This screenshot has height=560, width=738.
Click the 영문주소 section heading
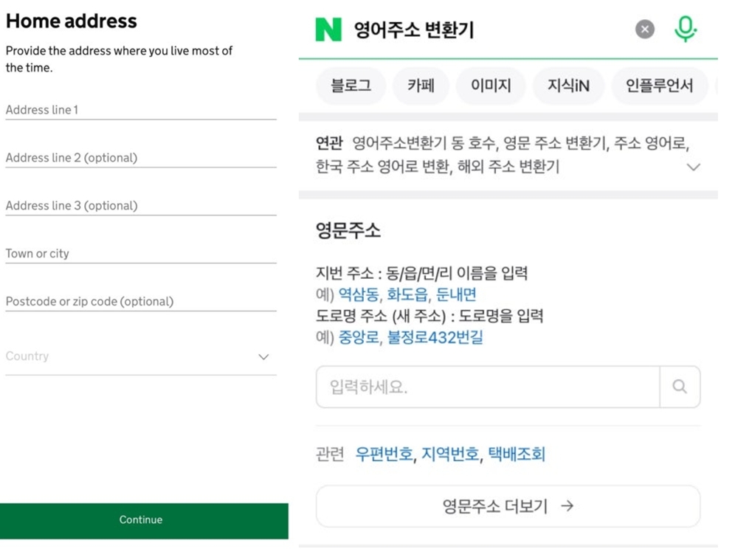[348, 231]
